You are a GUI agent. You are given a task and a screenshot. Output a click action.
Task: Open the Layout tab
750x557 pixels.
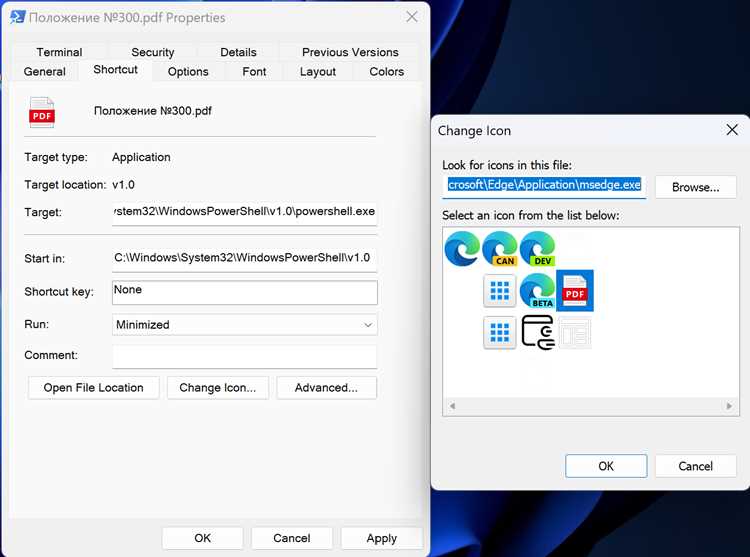[x=318, y=72]
